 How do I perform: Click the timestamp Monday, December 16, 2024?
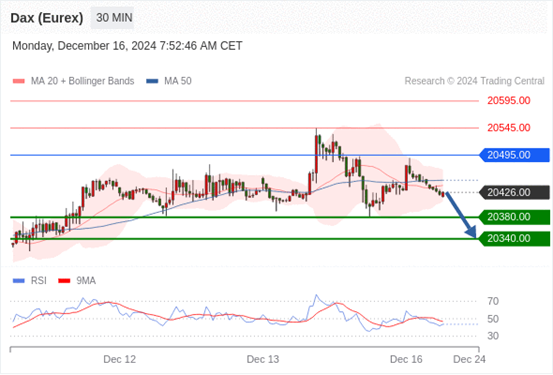(x=127, y=46)
